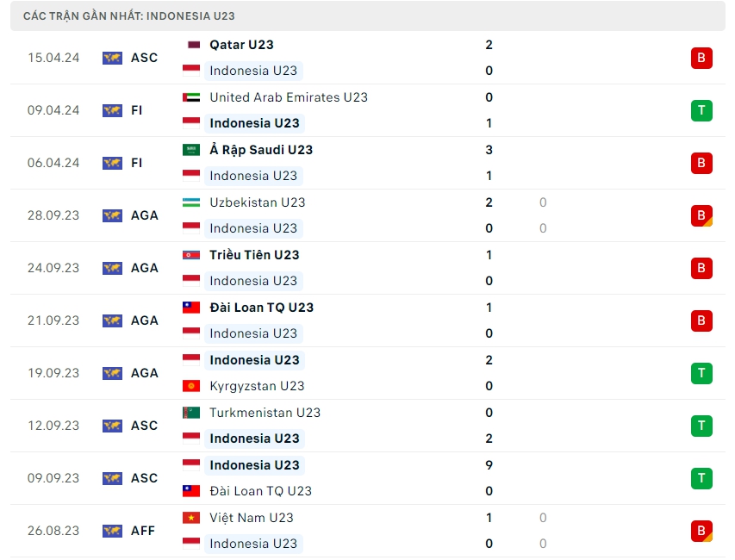The width and height of the screenshot is (735, 560).
Task: Click the Triều Tiên U23 flag icon
Action: point(191,255)
